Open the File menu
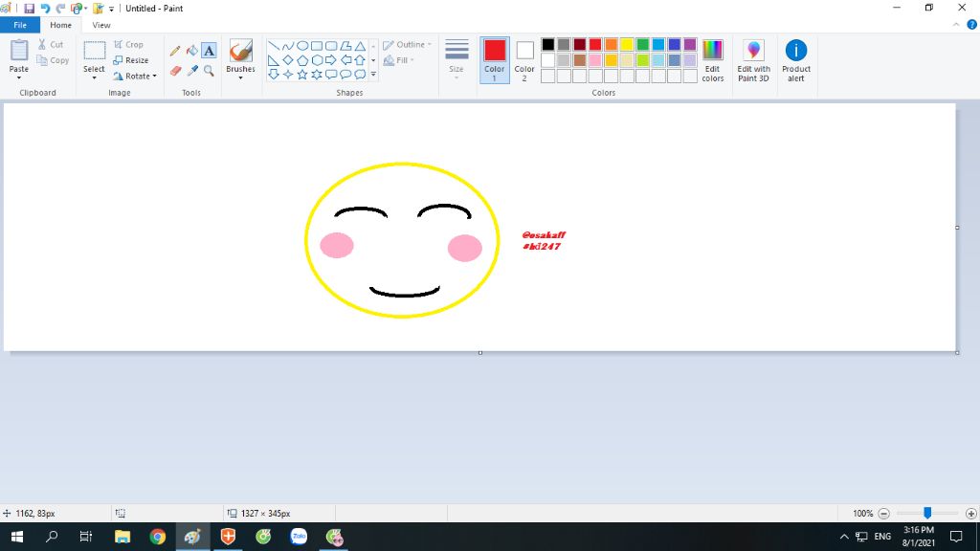Image resolution: width=980 pixels, height=551 pixels. 20,25
